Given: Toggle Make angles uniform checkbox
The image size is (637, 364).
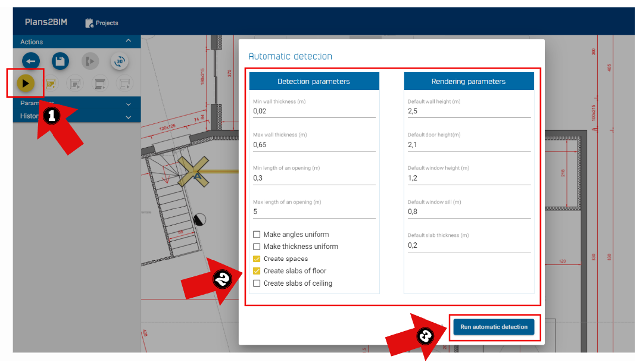Looking at the screenshot, I should [257, 234].
